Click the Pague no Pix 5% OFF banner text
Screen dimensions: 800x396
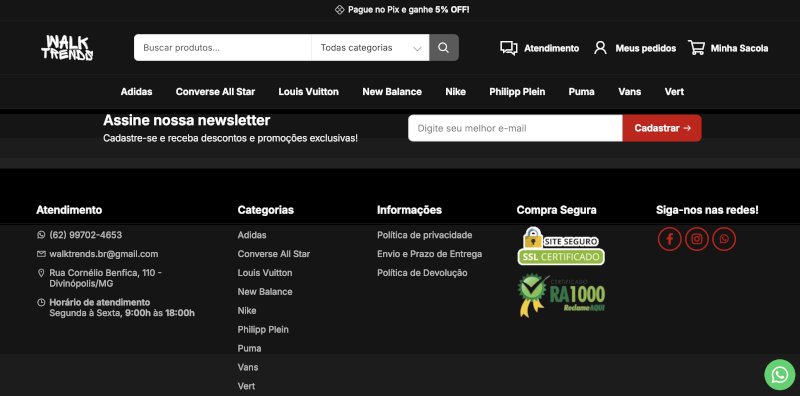[x=409, y=10]
